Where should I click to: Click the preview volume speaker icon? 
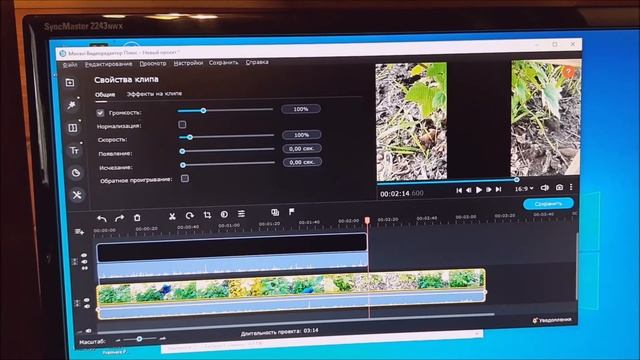pyautogui.click(x=544, y=188)
